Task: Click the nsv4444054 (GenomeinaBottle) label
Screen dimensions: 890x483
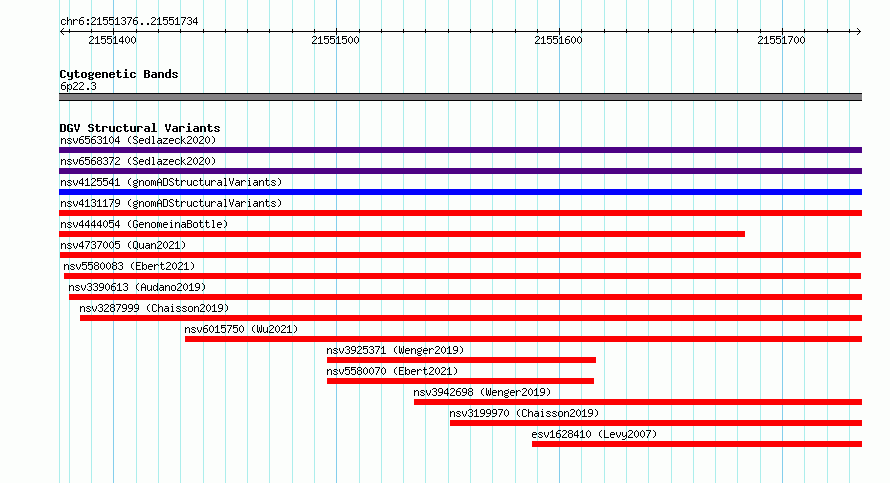Action: 144,224
